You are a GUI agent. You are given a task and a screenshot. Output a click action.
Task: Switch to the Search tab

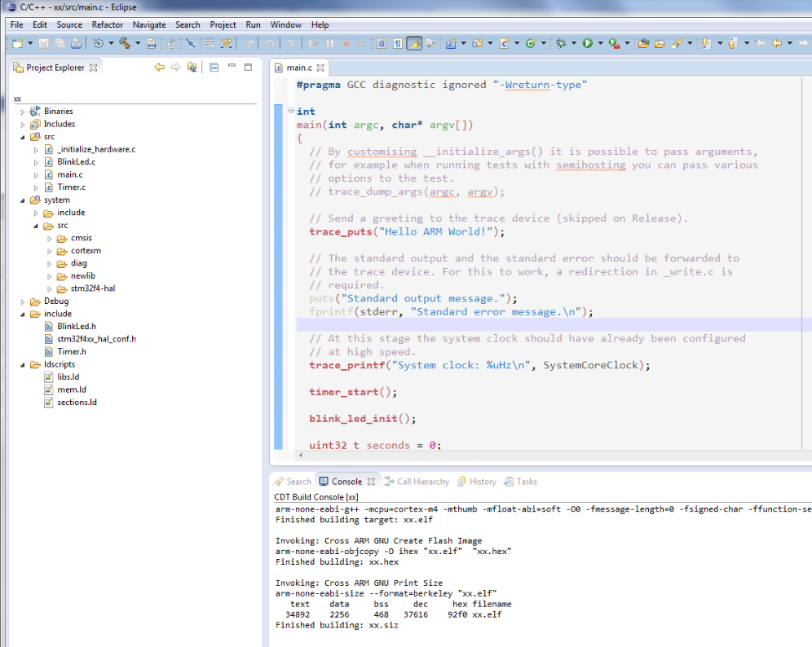293,482
